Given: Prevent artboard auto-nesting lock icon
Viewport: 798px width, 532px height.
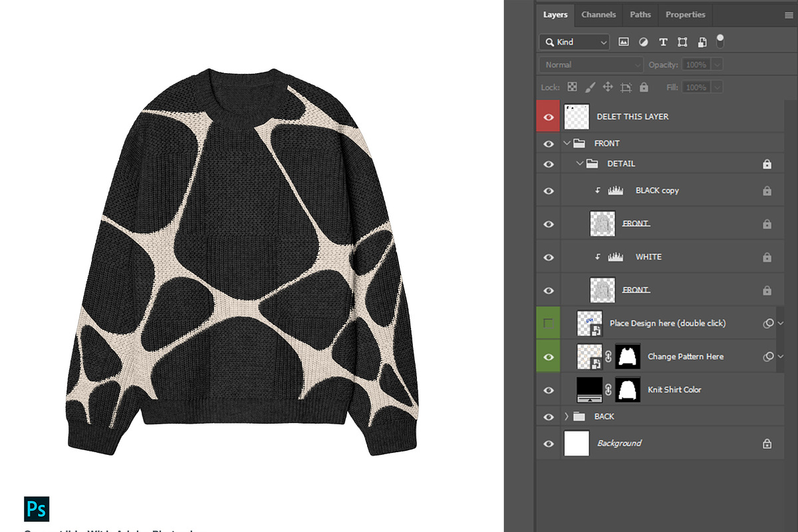Looking at the screenshot, I should 626,87.
